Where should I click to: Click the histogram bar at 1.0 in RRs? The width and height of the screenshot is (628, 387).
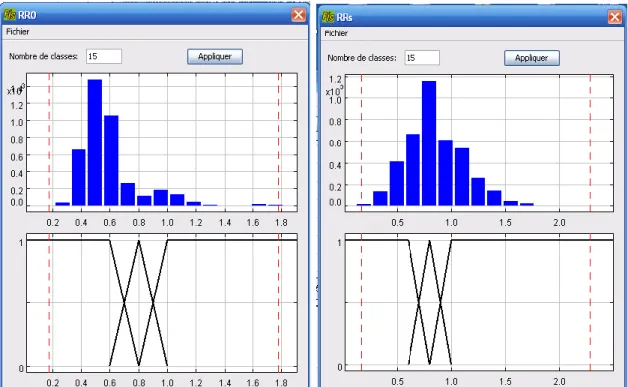[x=445, y=173]
